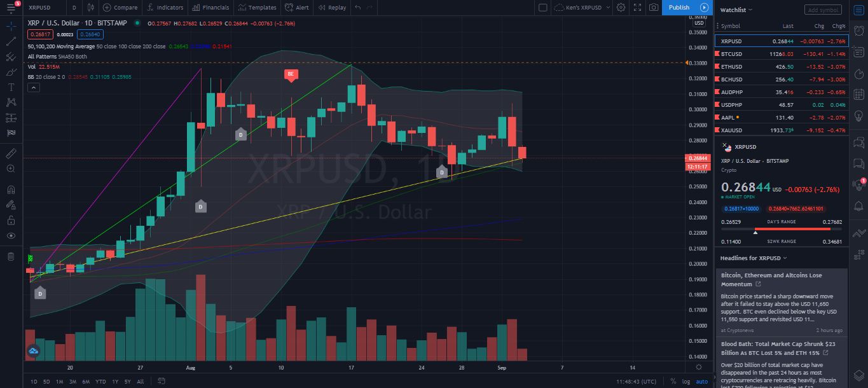Click the Publish button

[679, 8]
